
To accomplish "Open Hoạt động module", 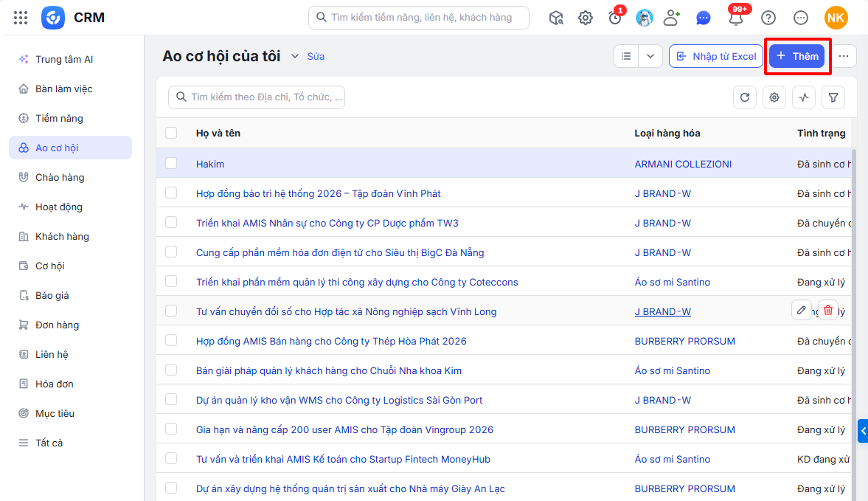I will click(70, 207).
